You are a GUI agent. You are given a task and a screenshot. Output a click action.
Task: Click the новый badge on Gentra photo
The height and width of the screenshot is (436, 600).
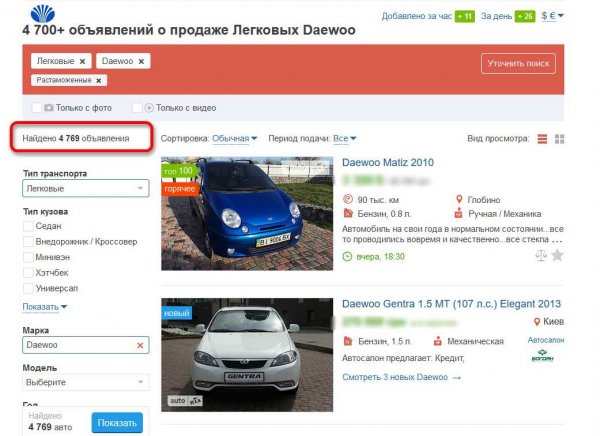pos(176,313)
